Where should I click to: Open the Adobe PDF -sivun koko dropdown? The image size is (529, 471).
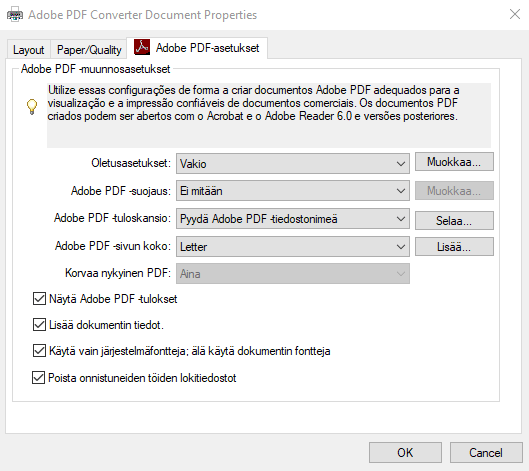293,246
